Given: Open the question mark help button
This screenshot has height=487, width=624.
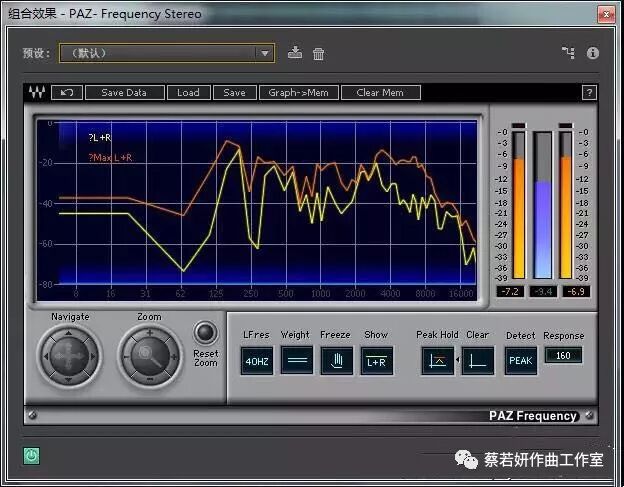Looking at the screenshot, I should (589, 93).
